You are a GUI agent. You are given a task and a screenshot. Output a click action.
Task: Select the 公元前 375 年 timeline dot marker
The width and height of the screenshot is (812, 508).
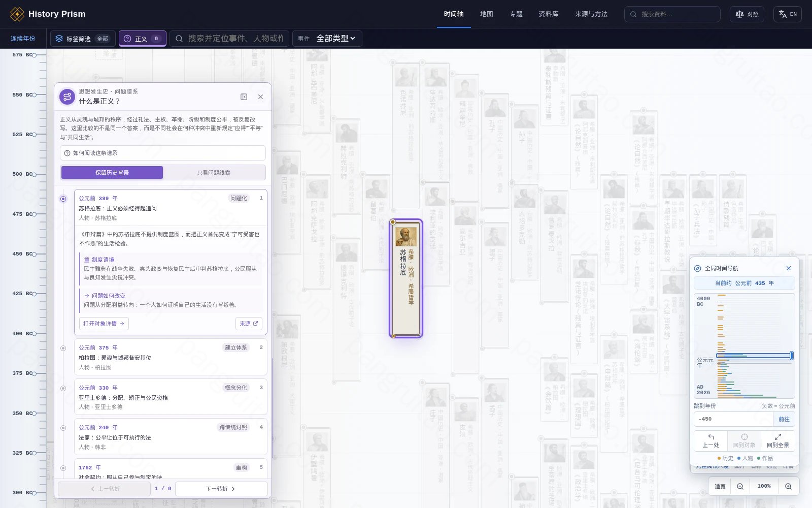pos(63,348)
